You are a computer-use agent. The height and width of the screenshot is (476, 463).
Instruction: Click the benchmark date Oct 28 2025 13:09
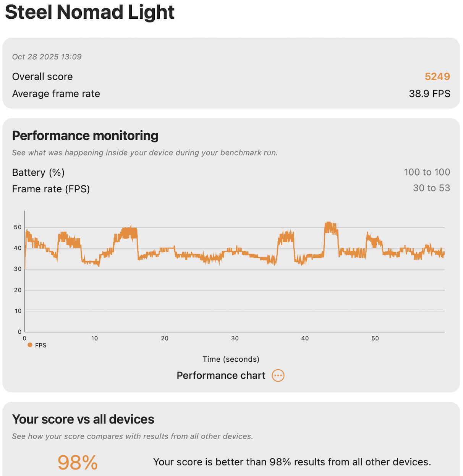(x=47, y=57)
